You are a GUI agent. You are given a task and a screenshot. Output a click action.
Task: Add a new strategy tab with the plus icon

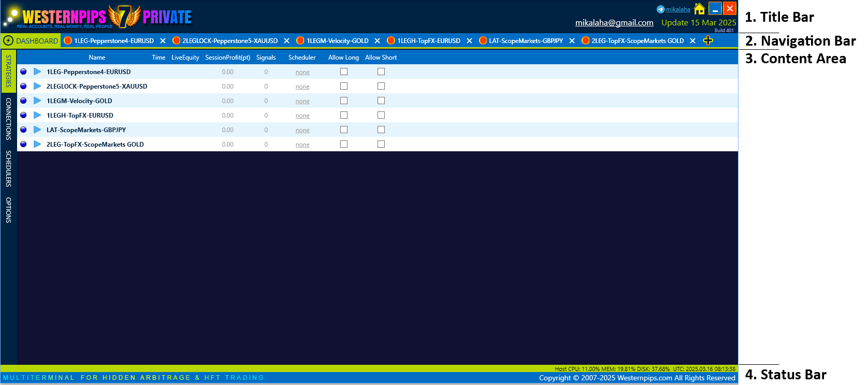[708, 40]
